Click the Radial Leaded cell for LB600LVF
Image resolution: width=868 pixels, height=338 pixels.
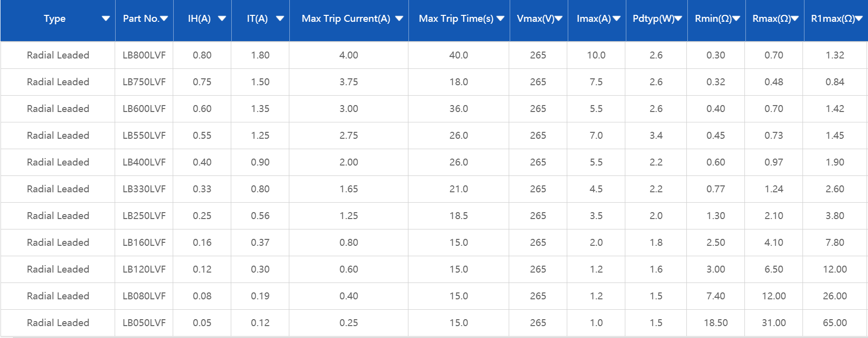tap(58, 109)
